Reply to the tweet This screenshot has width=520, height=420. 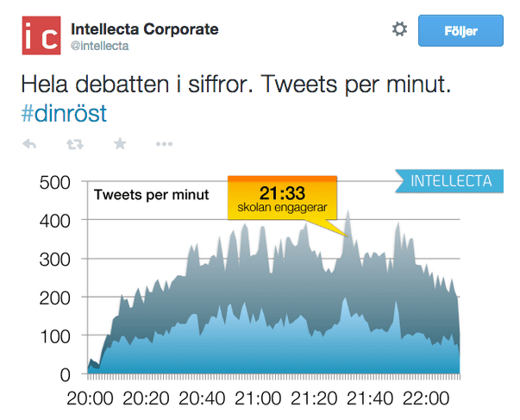[x=28, y=144]
